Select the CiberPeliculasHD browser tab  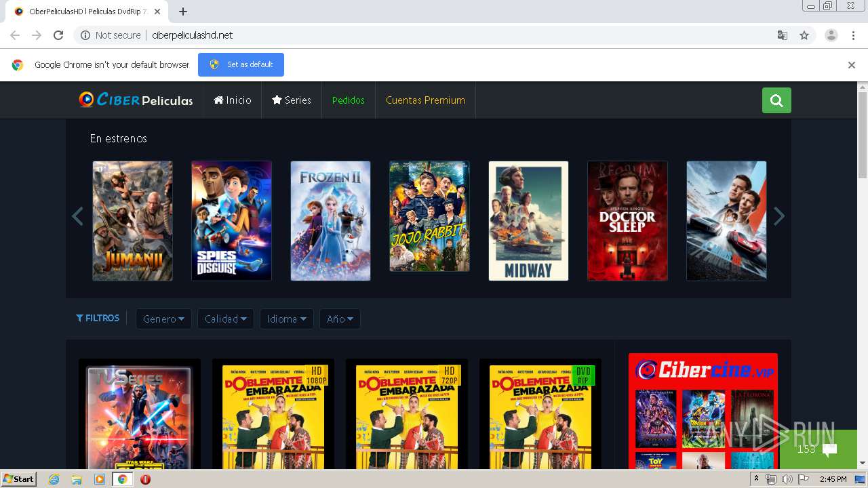coord(87,12)
